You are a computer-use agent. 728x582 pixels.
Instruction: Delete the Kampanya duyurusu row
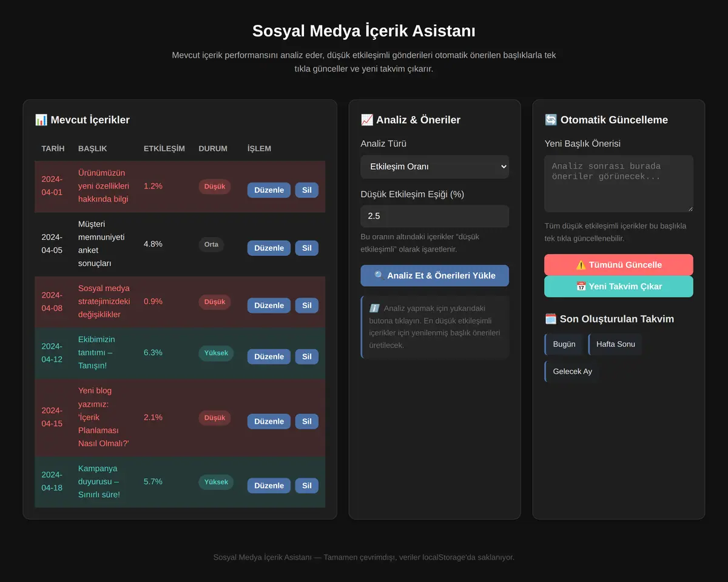(x=307, y=486)
